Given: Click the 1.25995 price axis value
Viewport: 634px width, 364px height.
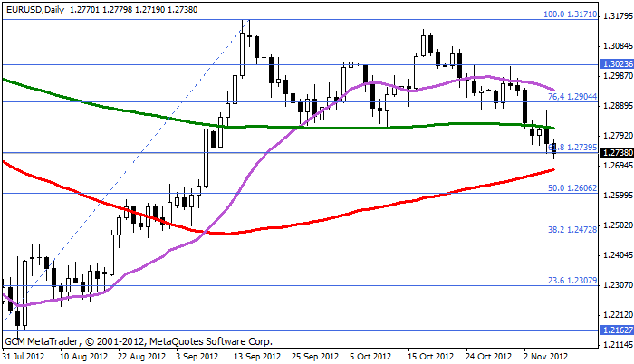Looking at the screenshot, I should point(618,196).
